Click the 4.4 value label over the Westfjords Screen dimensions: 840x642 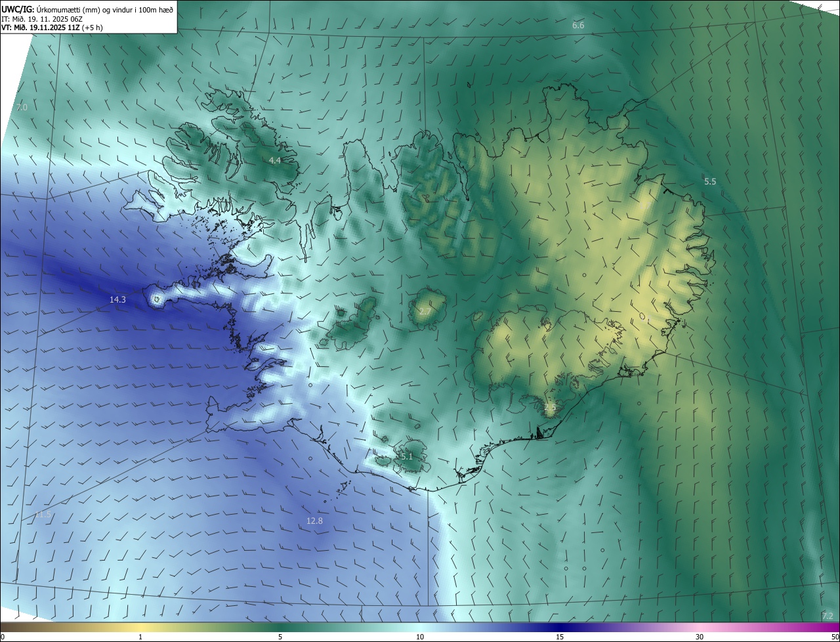275,160
